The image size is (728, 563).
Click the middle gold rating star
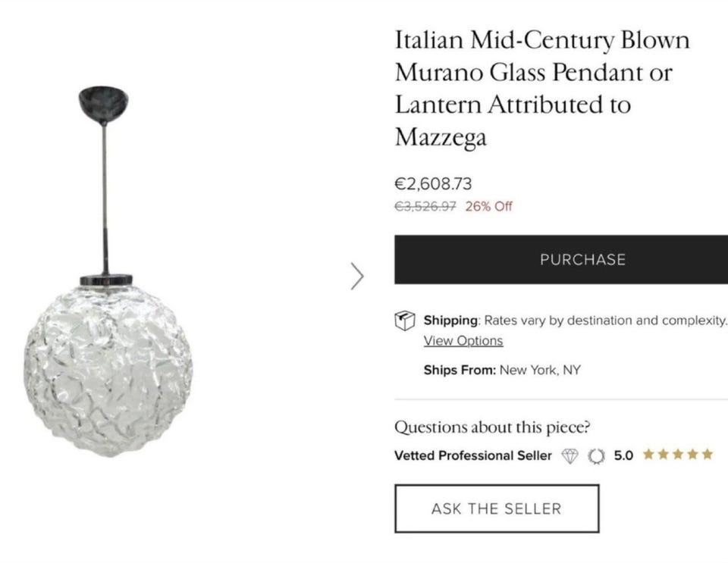678,455
